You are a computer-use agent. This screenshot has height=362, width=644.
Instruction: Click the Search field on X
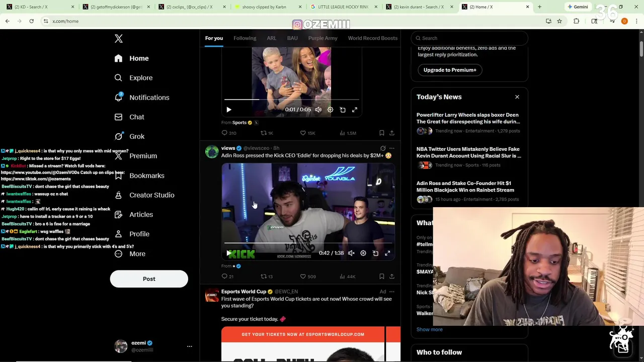click(469, 38)
